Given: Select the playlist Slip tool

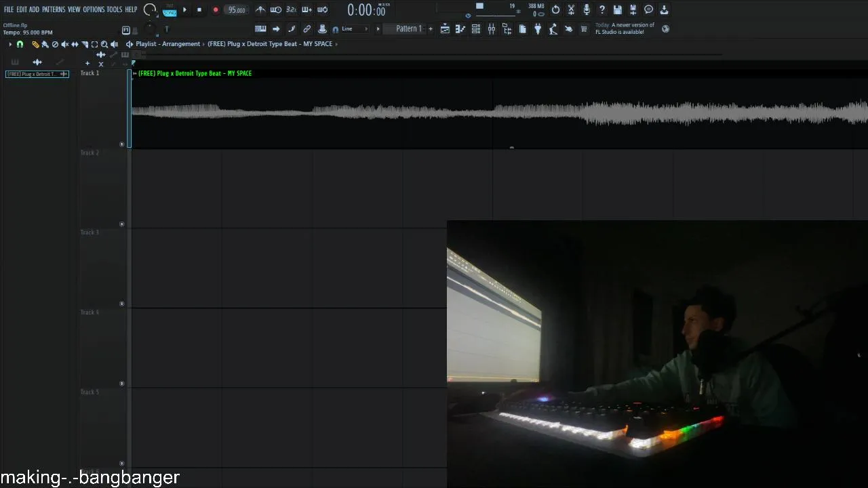Looking at the screenshot, I should (x=75, y=44).
